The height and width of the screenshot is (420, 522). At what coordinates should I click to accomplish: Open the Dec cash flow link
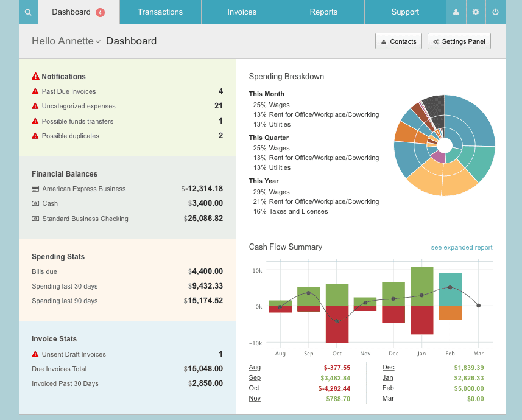tap(388, 367)
